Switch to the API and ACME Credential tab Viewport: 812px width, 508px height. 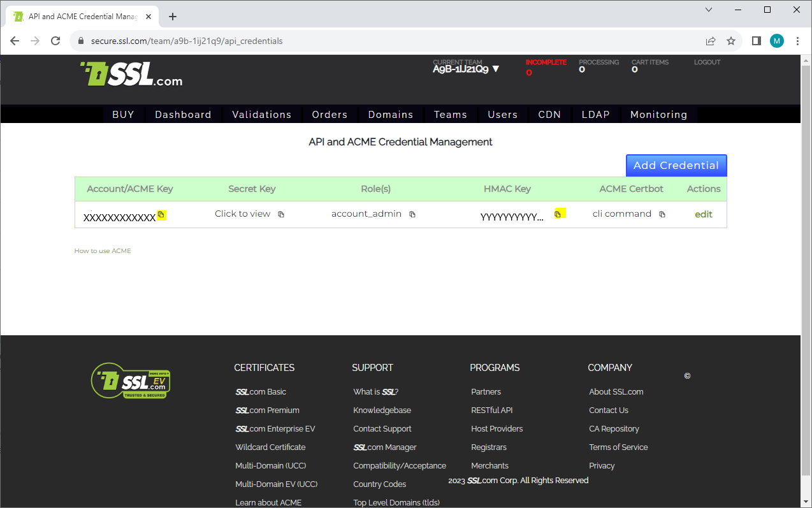pos(83,17)
